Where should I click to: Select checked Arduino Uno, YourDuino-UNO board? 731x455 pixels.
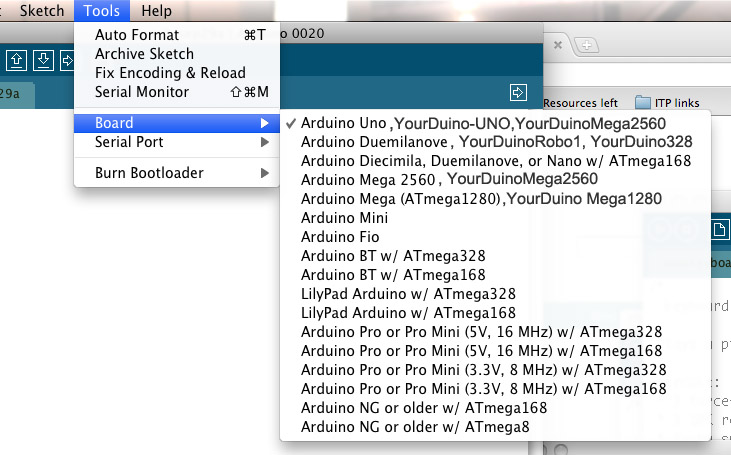click(495, 123)
